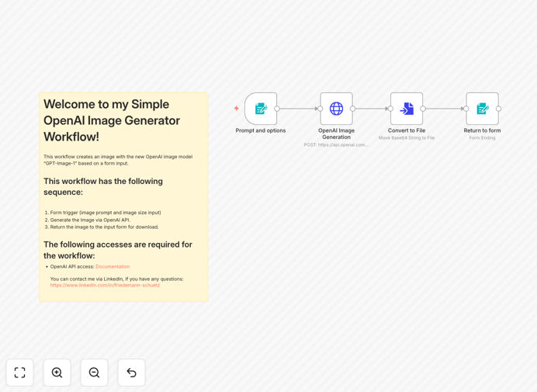Fit workflow to view with the frame button
The width and height of the screenshot is (537, 392).
click(20, 373)
